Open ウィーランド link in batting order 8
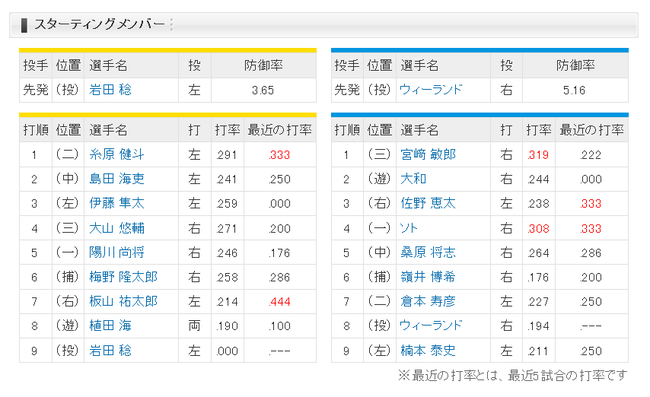The image size is (650, 397). (431, 326)
